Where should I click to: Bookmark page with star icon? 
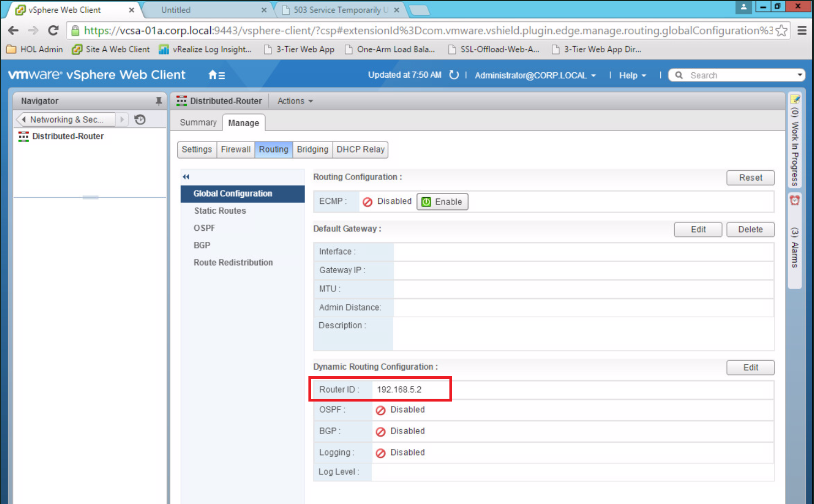(781, 31)
